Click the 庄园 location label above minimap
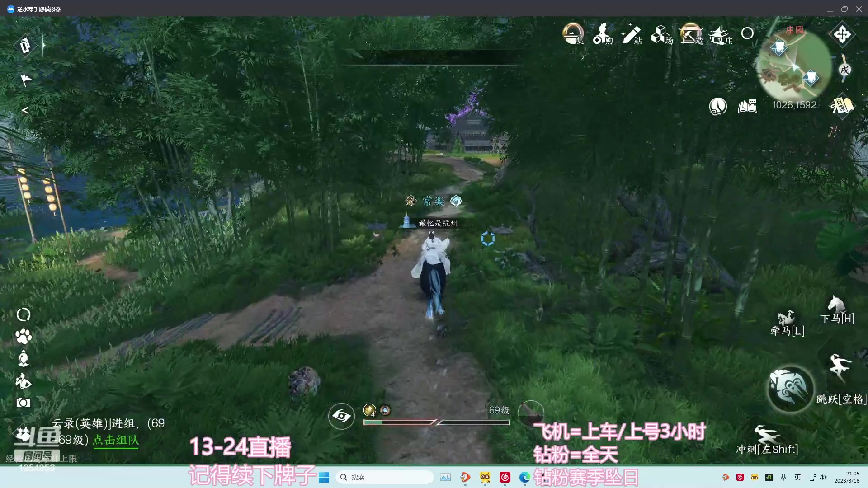This screenshot has height=488, width=868. [794, 30]
